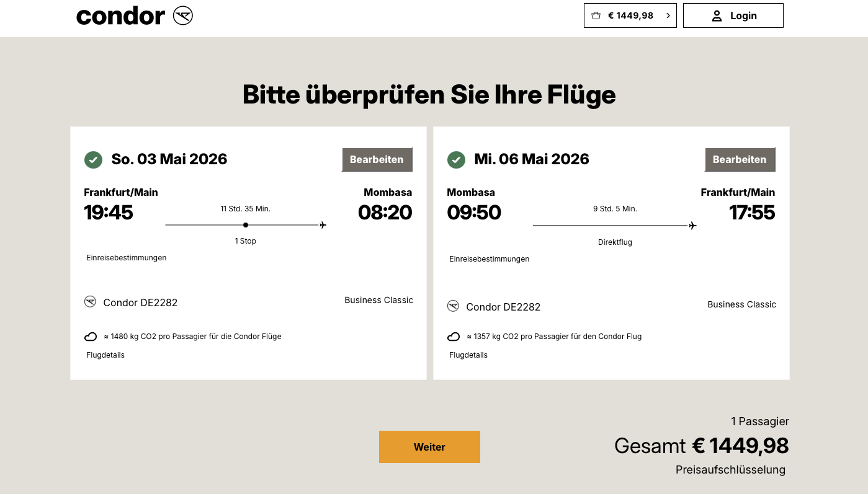Click green checkmark for 03 Mai flight
868x494 pixels.
93,160
